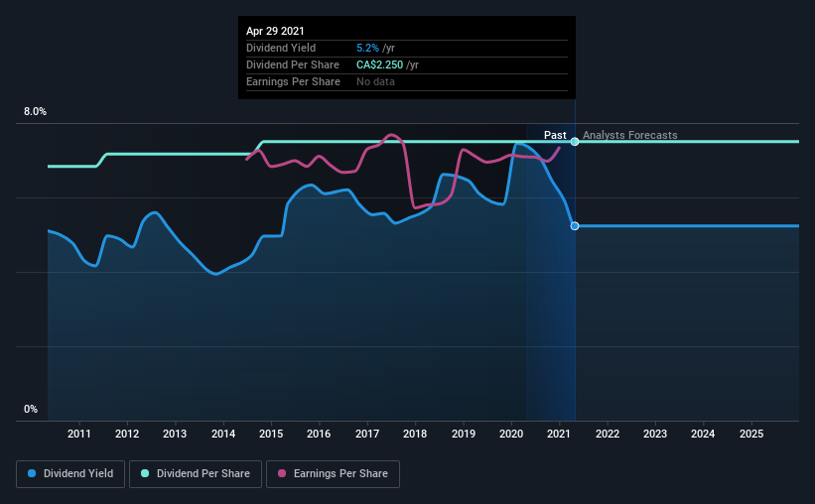Select the 2025 year label on axis

(751, 434)
